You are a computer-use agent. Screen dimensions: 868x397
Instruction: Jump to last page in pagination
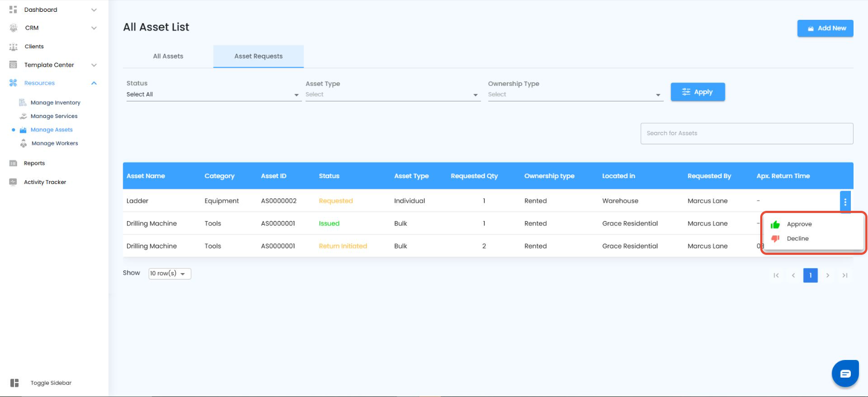click(845, 275)
